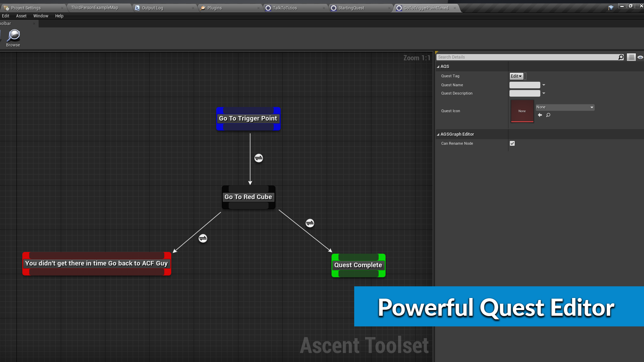Click the node connection icon near Quest Complete branch
Image resolution: width=644 pixels, height=362 pixels.
[x=310, y=223]
